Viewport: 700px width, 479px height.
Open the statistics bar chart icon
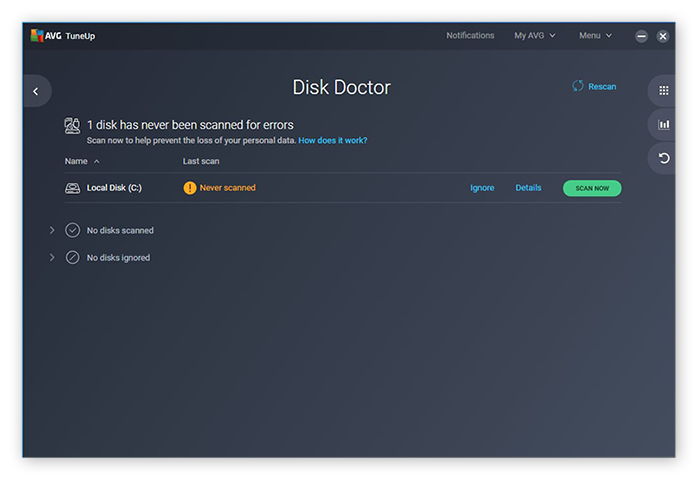pos(663,125)
